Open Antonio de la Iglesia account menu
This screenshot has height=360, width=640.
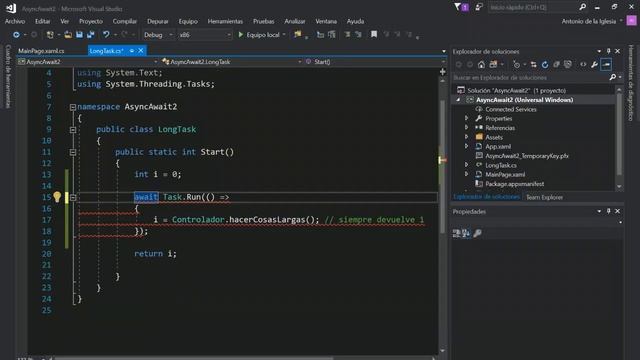591,21
